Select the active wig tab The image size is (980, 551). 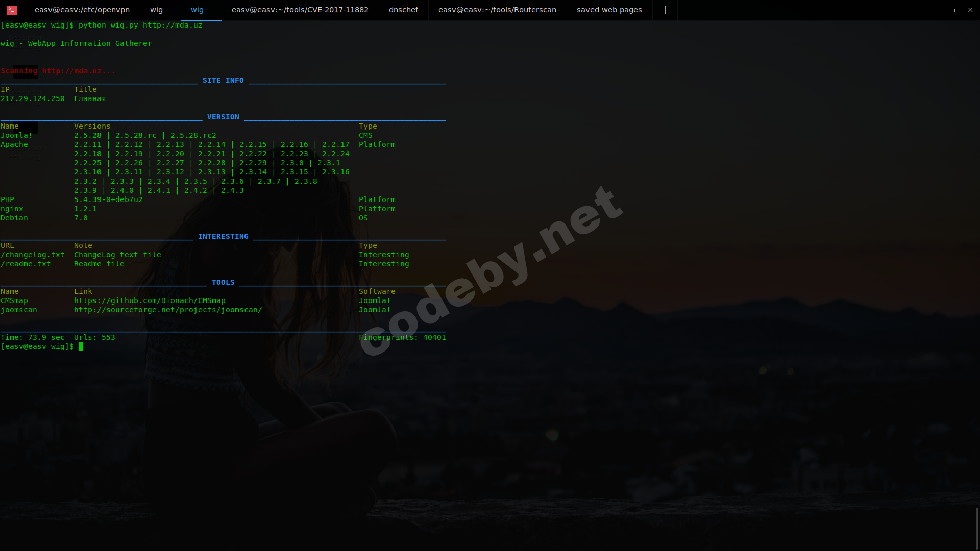197,10
